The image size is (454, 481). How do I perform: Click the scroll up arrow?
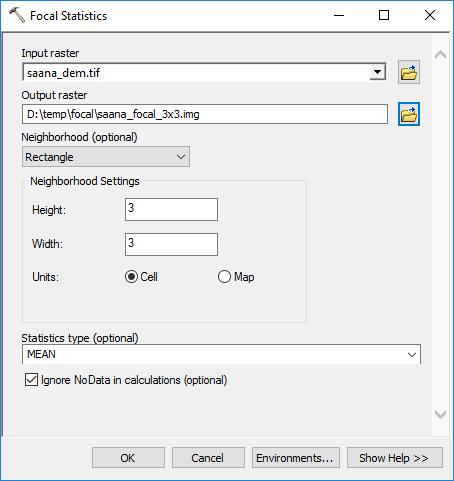tap(440, 55)
